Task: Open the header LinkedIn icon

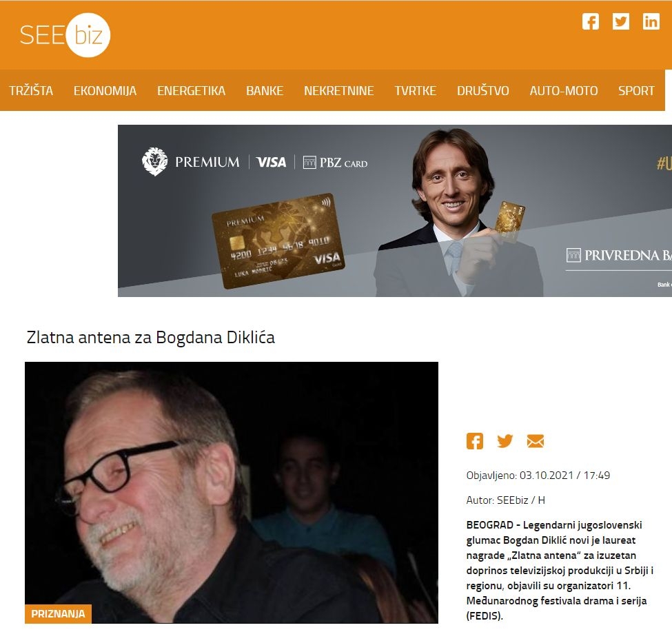Action: 651,21
